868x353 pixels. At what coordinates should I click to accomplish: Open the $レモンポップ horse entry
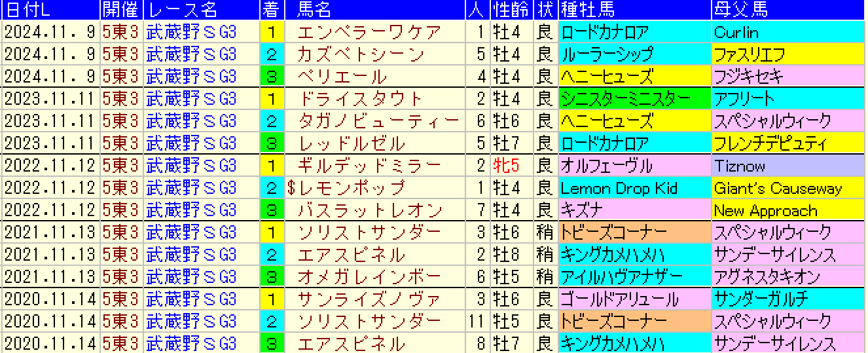coord(346,189)
